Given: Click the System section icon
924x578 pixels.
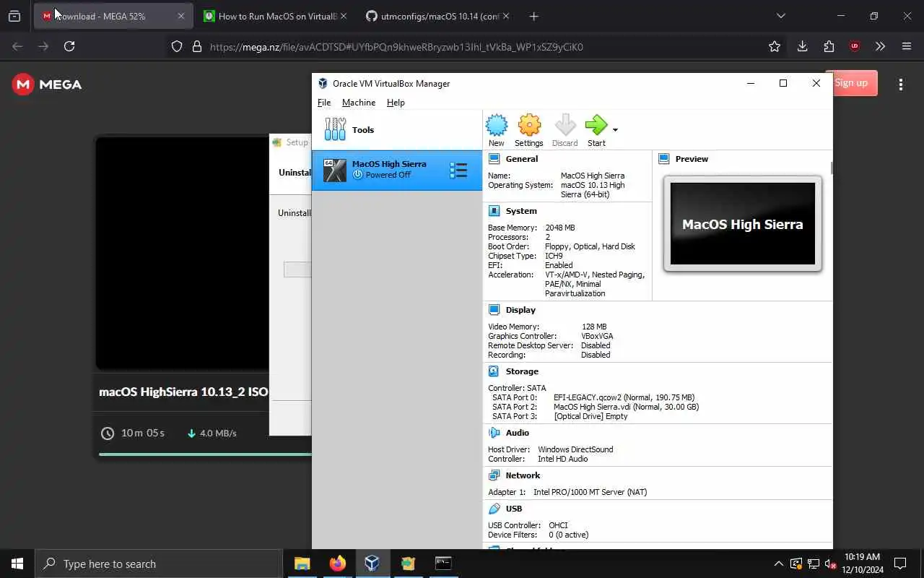Looking at the screenshot, I should coord(494,211).
